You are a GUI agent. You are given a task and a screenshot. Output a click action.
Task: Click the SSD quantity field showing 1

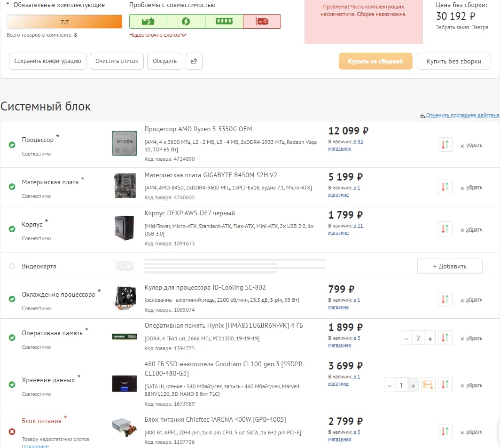tap(401, 385)
